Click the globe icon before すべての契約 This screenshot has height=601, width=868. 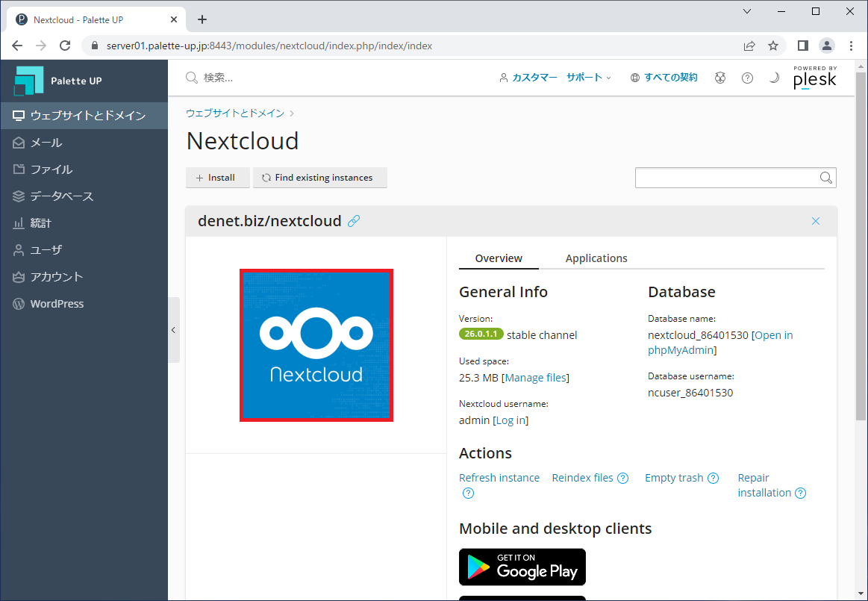click(x=635, y=78)
